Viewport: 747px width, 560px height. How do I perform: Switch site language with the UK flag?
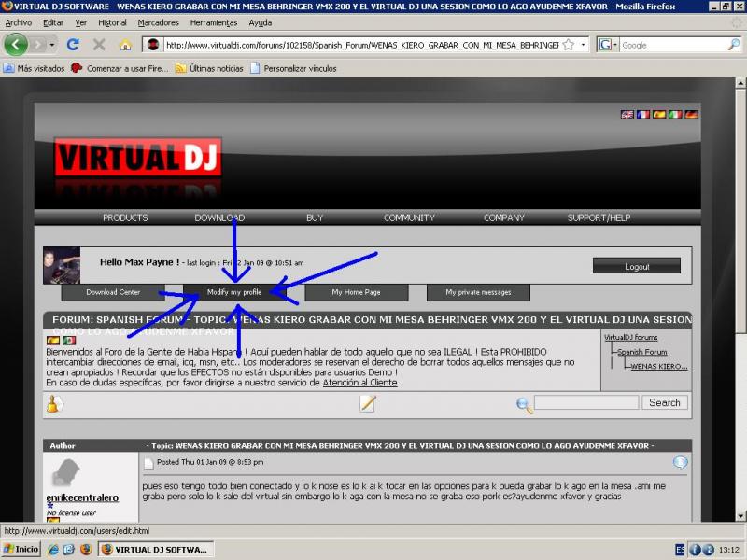[627, 114]
